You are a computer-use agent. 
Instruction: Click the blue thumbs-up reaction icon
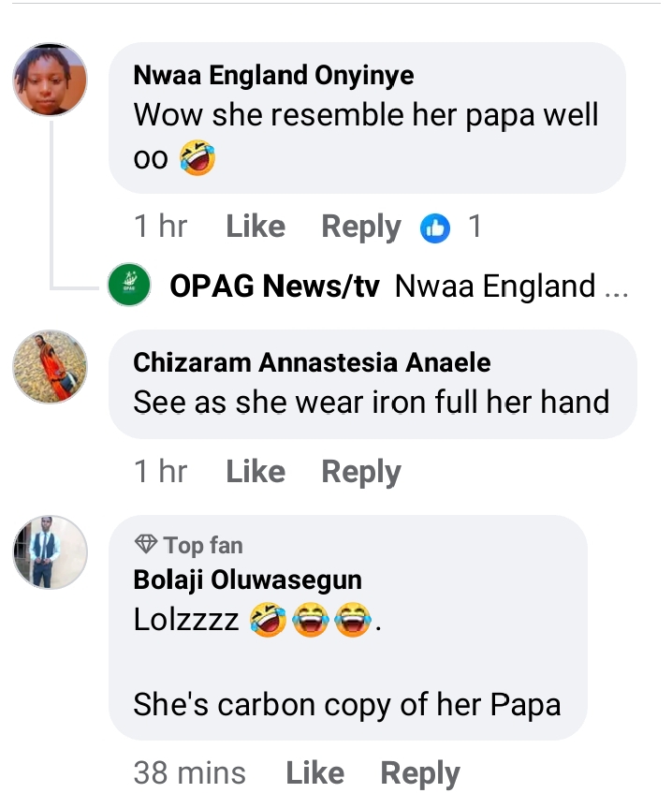coord(435,228)
